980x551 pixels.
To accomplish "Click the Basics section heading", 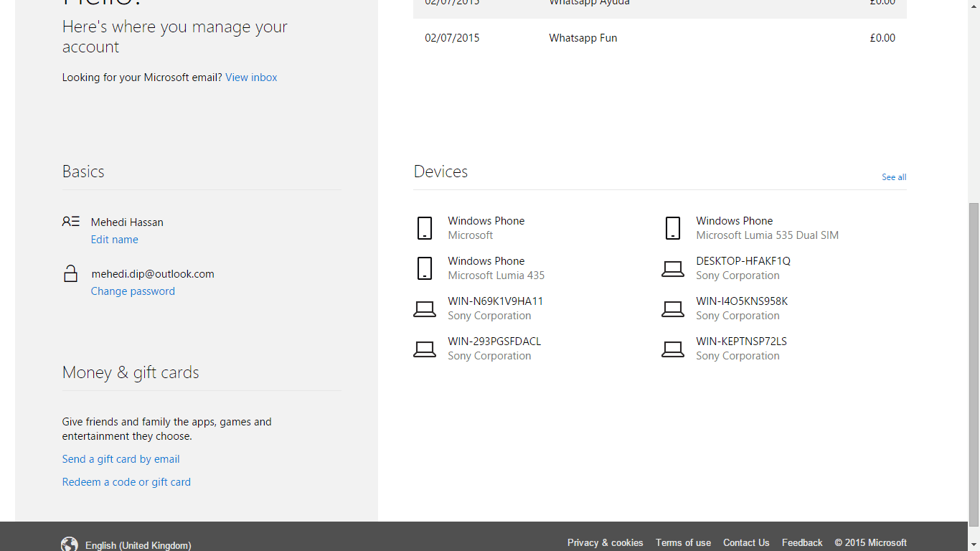I will 83,171.
